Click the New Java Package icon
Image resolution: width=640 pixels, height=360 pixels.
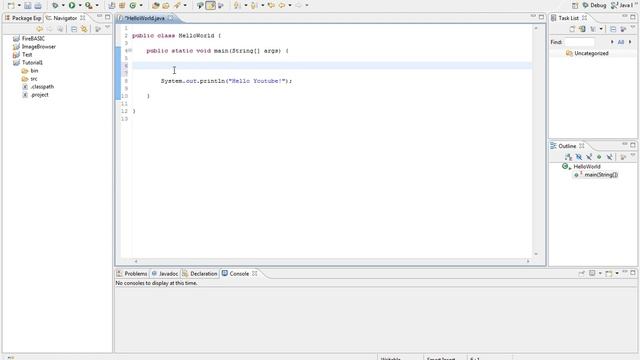coord(122,5)
